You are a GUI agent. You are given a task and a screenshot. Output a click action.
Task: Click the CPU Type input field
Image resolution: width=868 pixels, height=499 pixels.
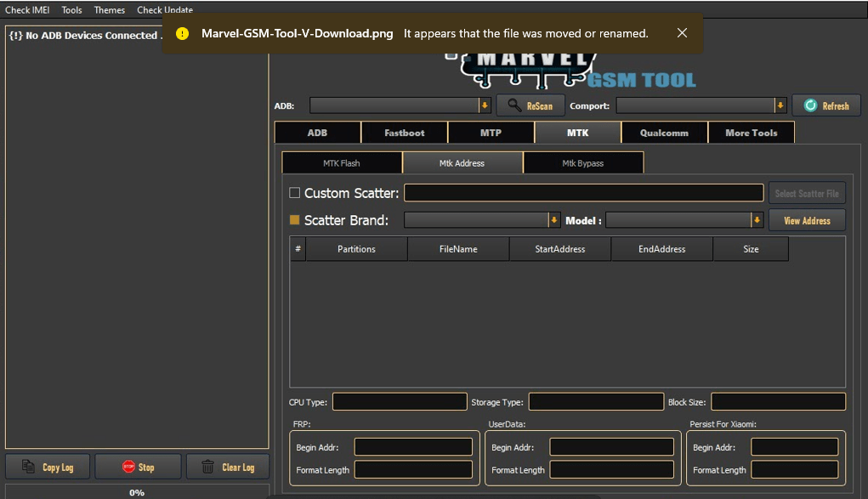click(x=400, y=400)
